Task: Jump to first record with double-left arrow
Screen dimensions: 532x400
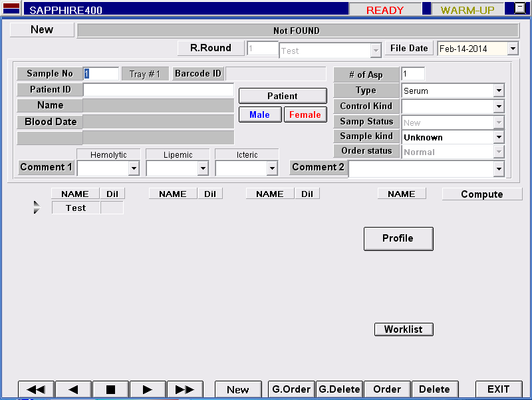Action: tap(36, 389)
